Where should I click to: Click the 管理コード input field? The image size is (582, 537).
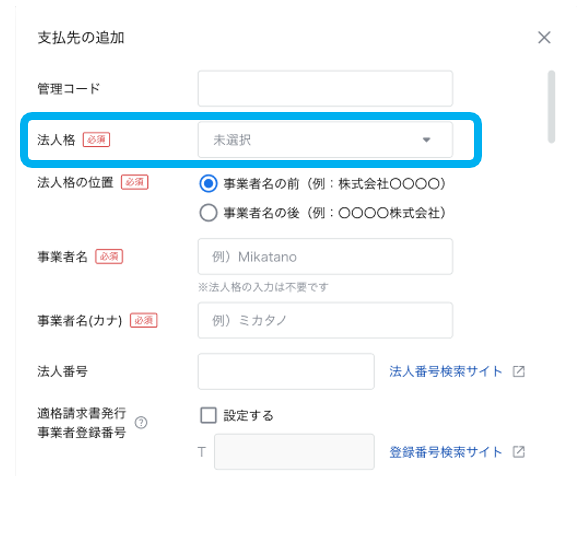[x=325, y=89]
